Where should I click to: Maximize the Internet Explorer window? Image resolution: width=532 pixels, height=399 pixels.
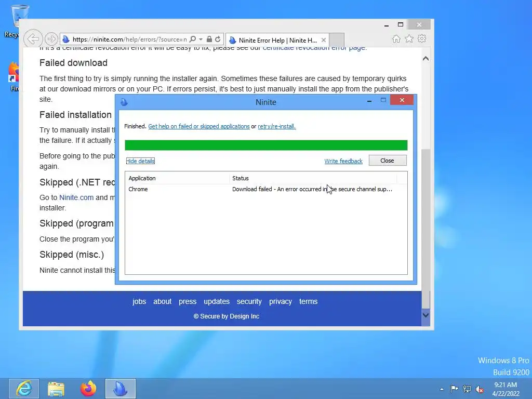pos(401,25)
